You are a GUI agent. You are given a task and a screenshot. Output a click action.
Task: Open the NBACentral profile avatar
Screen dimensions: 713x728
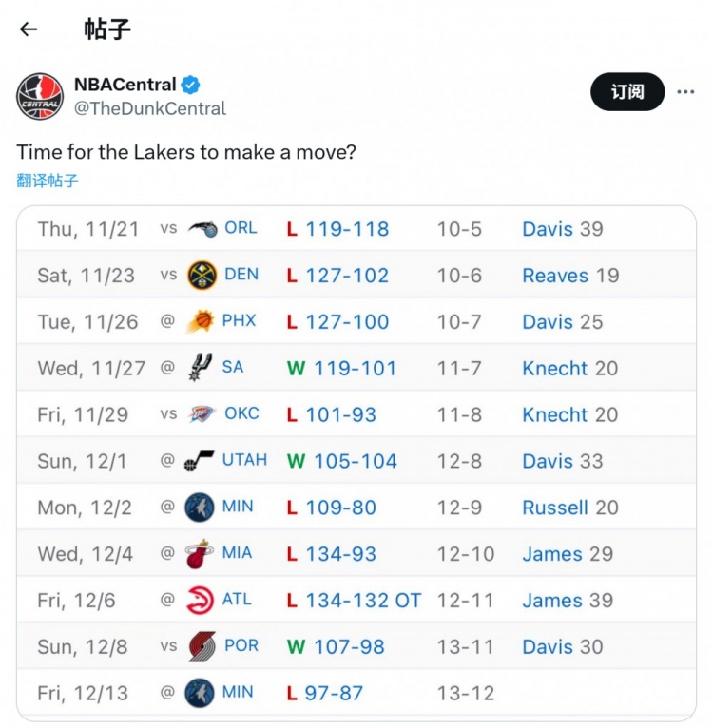40,96
